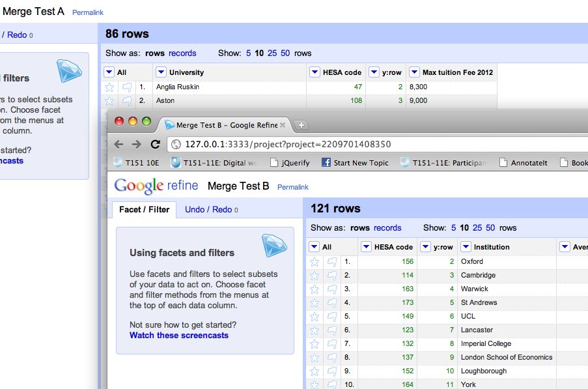Flag the Oxford row

click(x=332, y=262)
